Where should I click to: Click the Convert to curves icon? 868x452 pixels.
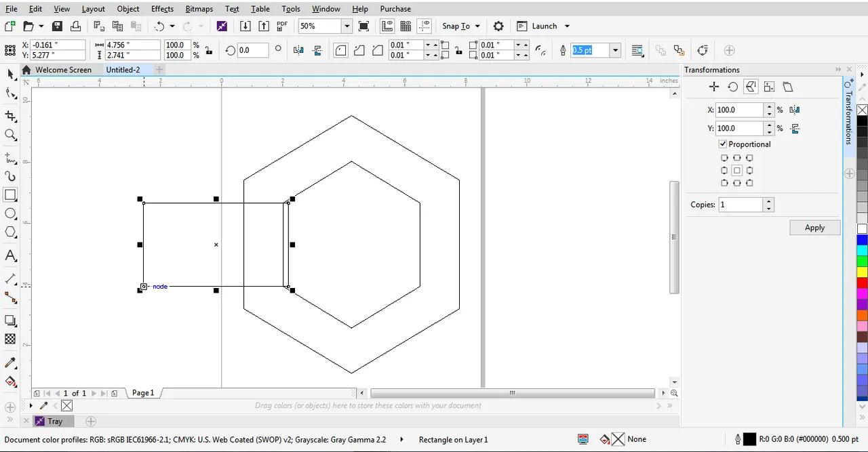click(702, 50)
